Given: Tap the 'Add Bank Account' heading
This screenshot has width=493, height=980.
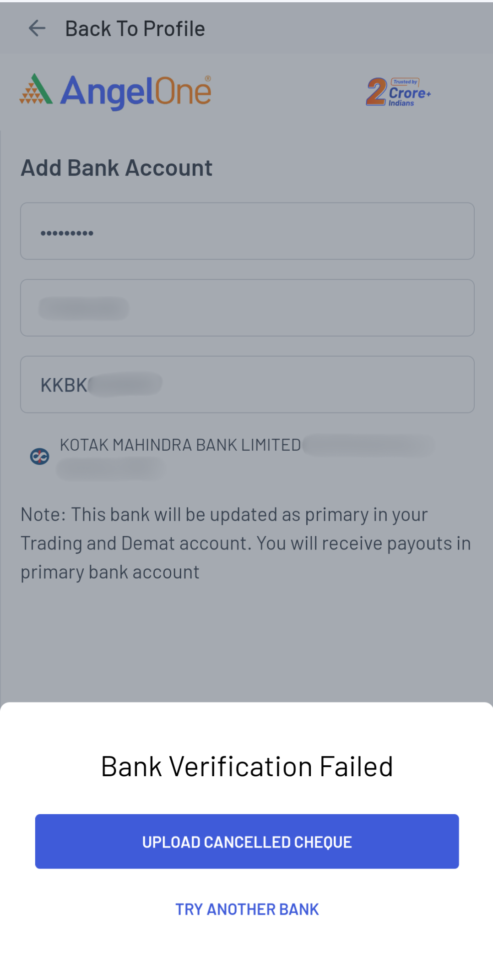Looking at the screenshot, I should coord(117,168).
